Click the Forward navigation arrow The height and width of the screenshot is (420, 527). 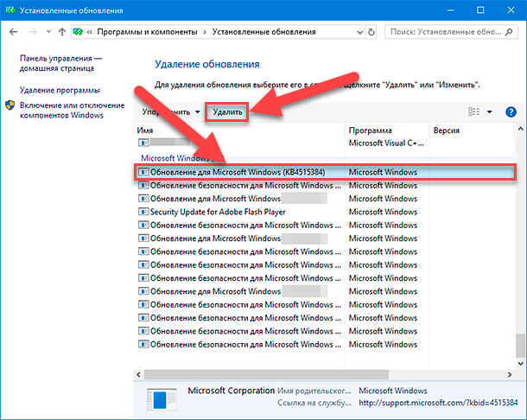pyautogui.click(x=33, y=32)
